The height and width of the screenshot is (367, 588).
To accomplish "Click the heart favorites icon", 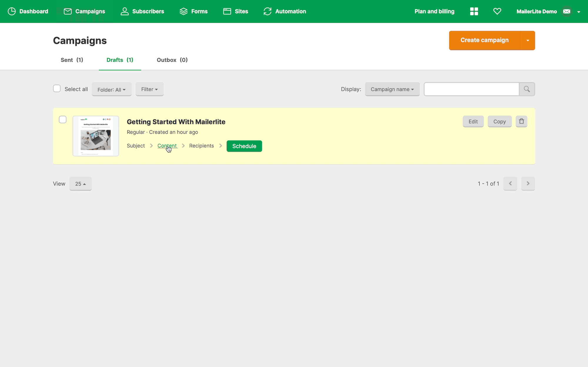I will click(497, 11).
